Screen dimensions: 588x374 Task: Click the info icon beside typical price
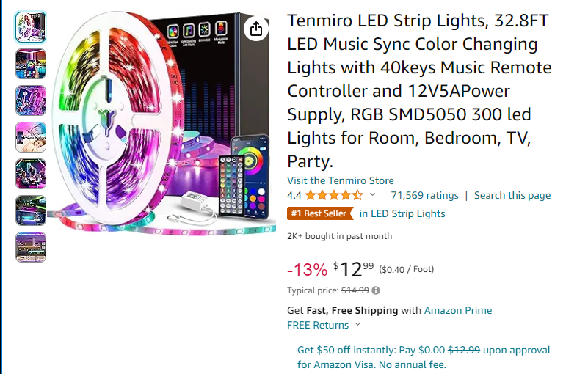(376, 290)
